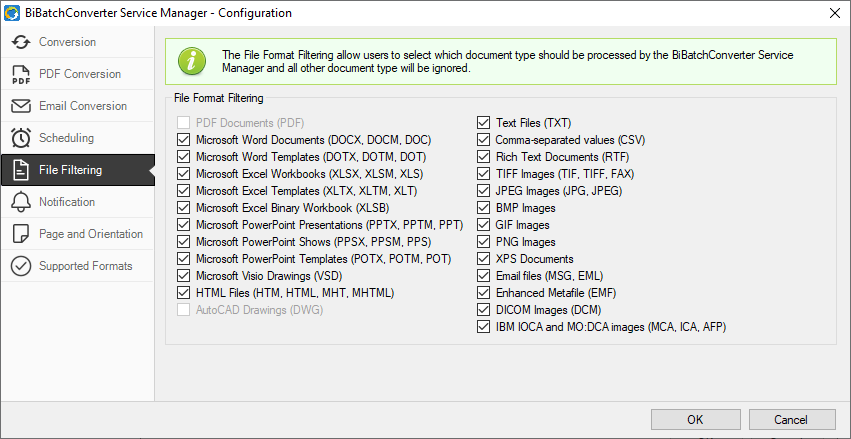Click the BiBatchConverter app icon in title bar

[x=11, y=12]
